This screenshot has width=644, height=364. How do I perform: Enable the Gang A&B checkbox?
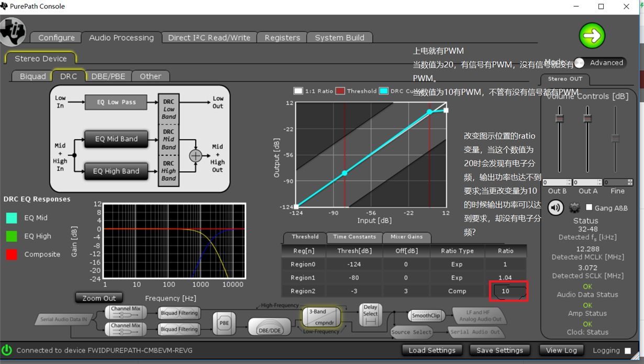click(x=589, y=207)
